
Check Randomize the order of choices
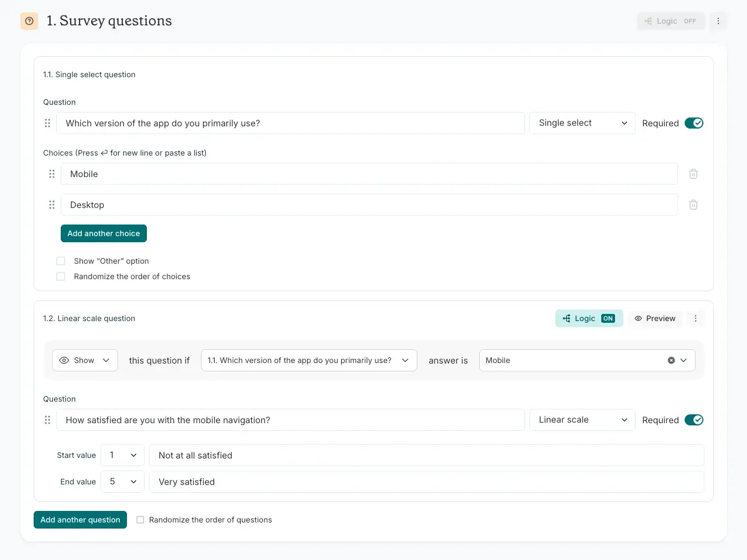61,276
